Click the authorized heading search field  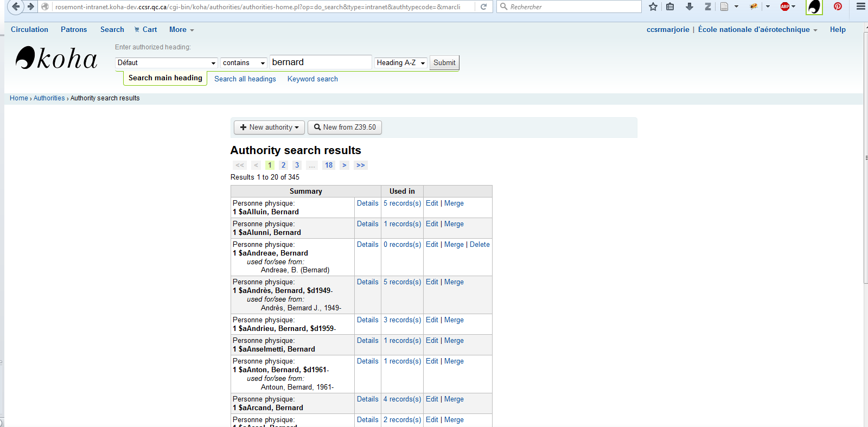coord(320,62)
